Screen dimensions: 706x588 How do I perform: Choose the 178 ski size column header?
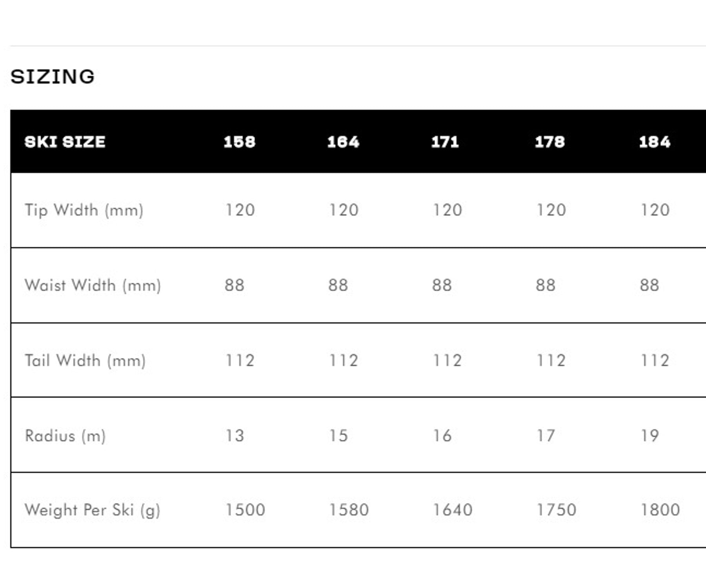[550, 142]
